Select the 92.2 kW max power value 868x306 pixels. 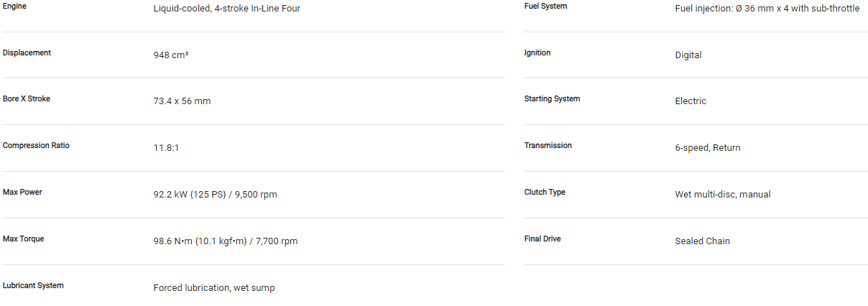click(215, 195)
